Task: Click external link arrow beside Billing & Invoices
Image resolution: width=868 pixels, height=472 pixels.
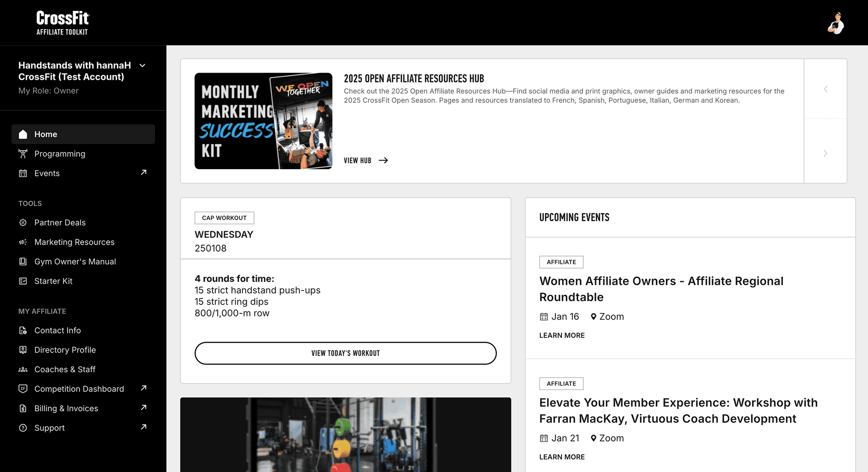Action: click(143, 408)
